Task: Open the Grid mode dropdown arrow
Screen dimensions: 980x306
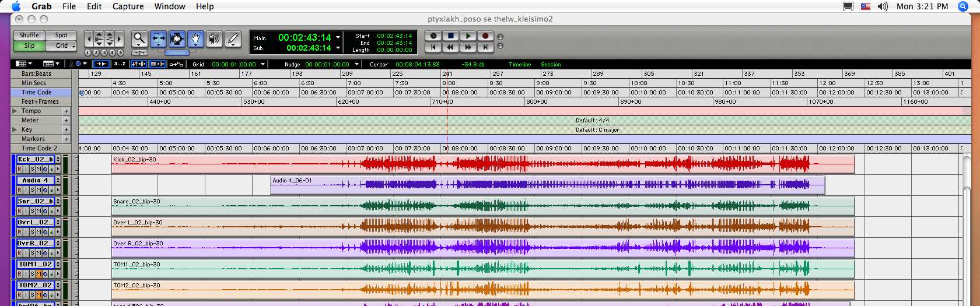Action: tap(73, 46)
